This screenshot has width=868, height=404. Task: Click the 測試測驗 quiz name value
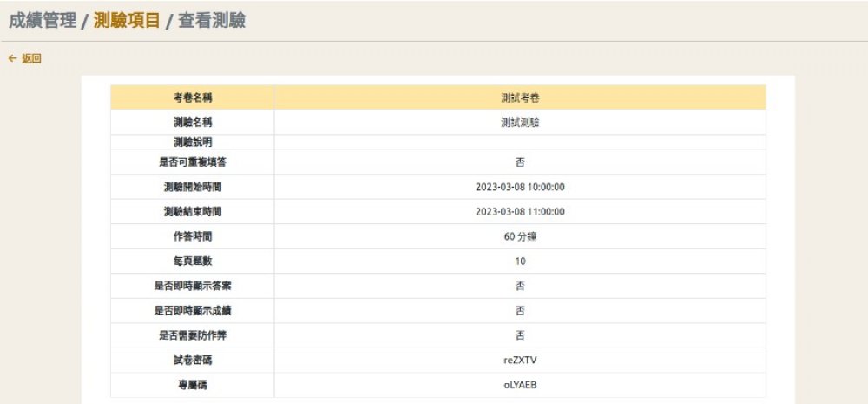[520, 123]
